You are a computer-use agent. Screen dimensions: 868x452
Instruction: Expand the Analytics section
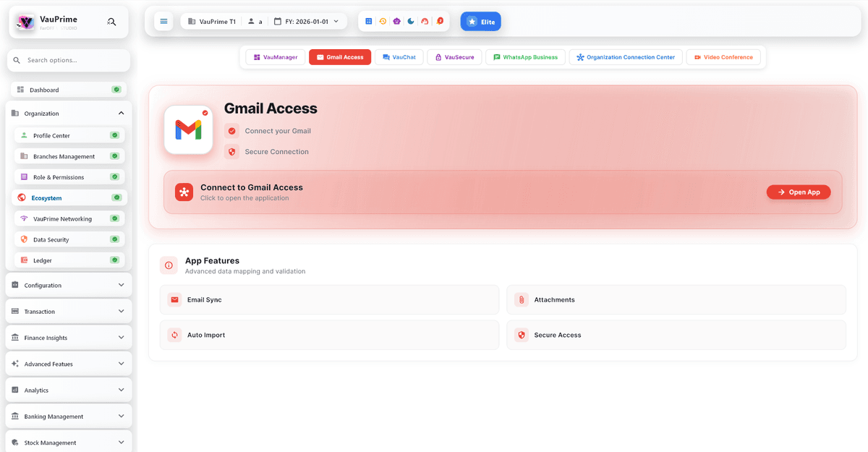tap(69, 390)
